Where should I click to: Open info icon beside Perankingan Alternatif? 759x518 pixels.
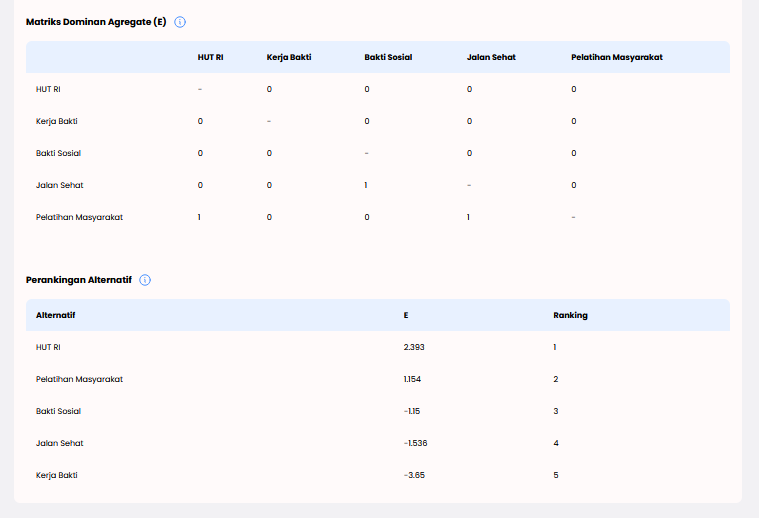[145, 280]
